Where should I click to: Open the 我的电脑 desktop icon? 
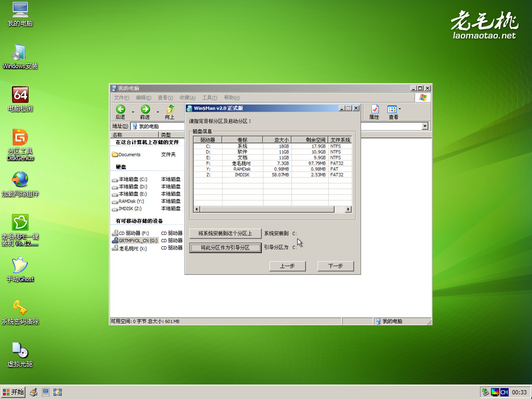pos(20,14)
